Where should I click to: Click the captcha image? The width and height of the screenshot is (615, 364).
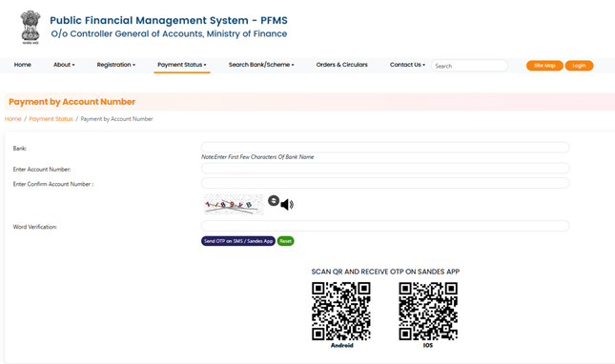click(x=234, y=204)
